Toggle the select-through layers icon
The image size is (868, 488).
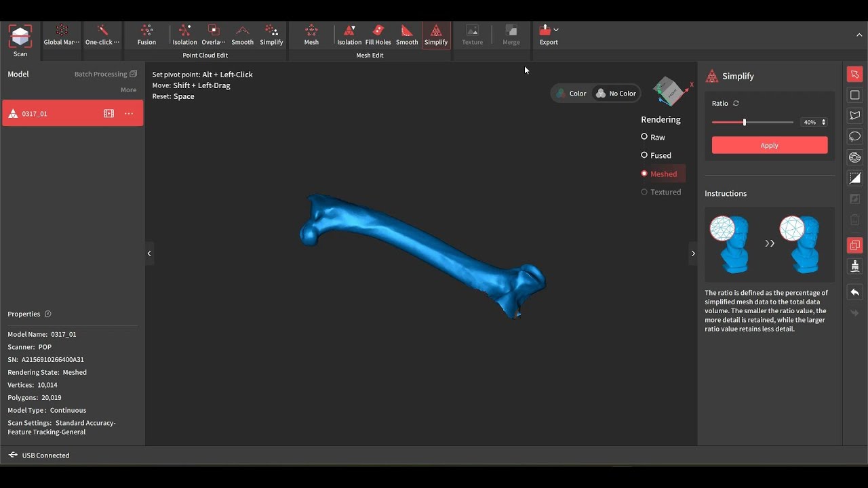point(855,245)
